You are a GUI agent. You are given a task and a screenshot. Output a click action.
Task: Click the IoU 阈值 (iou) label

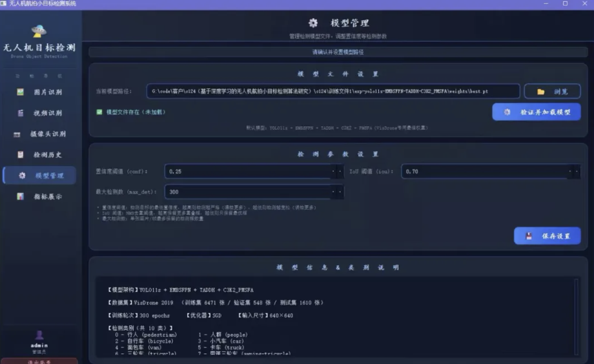click(371, 171)
